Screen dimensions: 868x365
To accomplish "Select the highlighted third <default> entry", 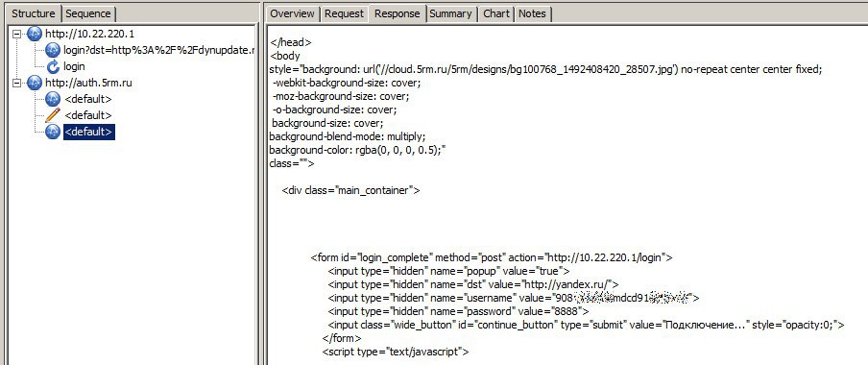I will (x=88, y=132).
